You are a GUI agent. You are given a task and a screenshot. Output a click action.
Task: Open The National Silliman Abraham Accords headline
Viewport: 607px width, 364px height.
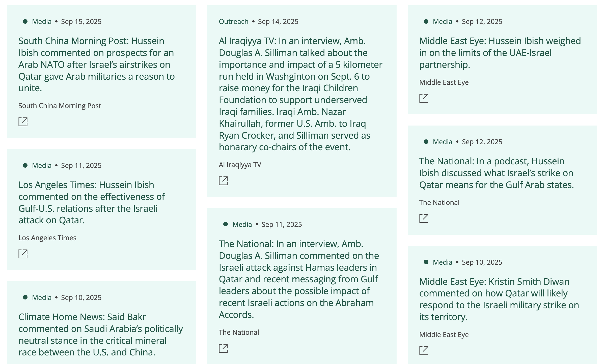[299, 279]
